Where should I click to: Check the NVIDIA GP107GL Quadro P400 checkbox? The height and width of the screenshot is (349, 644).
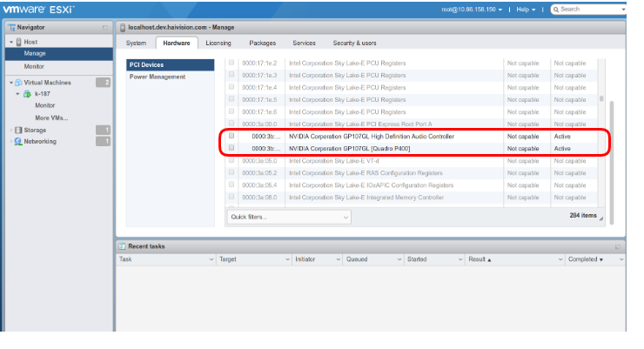pos(231,149)
